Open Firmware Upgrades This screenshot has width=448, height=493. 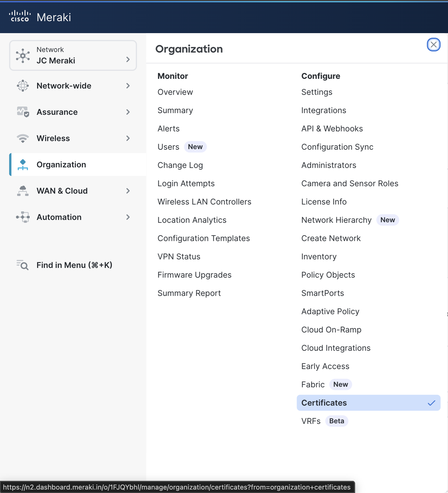[194, 275]
